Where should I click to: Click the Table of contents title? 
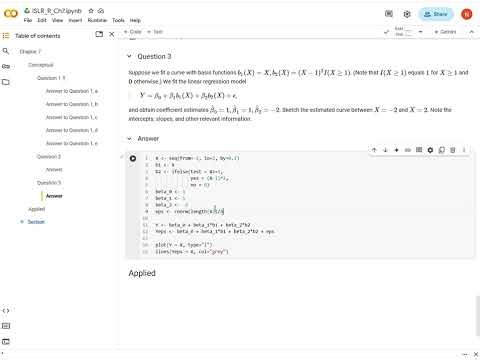point(38,36)
